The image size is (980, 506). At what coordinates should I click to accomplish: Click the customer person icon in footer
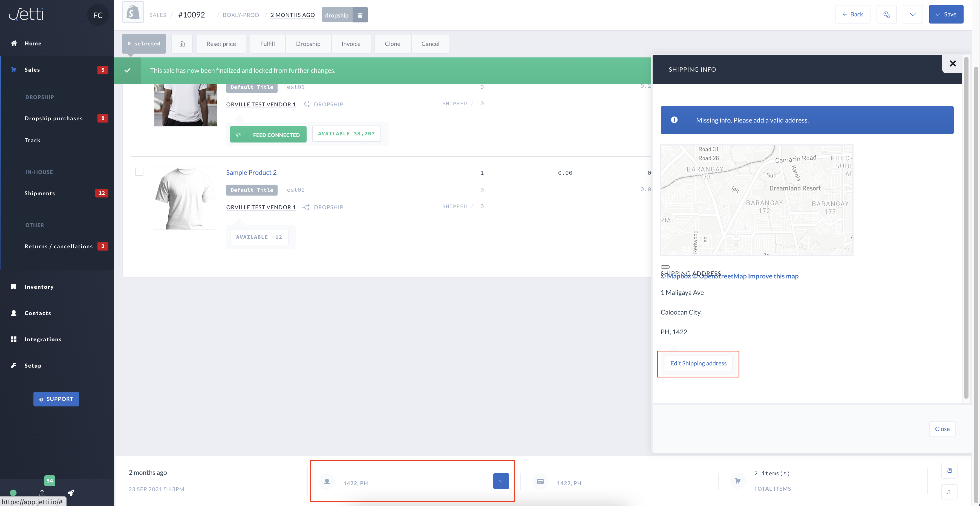tap(327, 481)
